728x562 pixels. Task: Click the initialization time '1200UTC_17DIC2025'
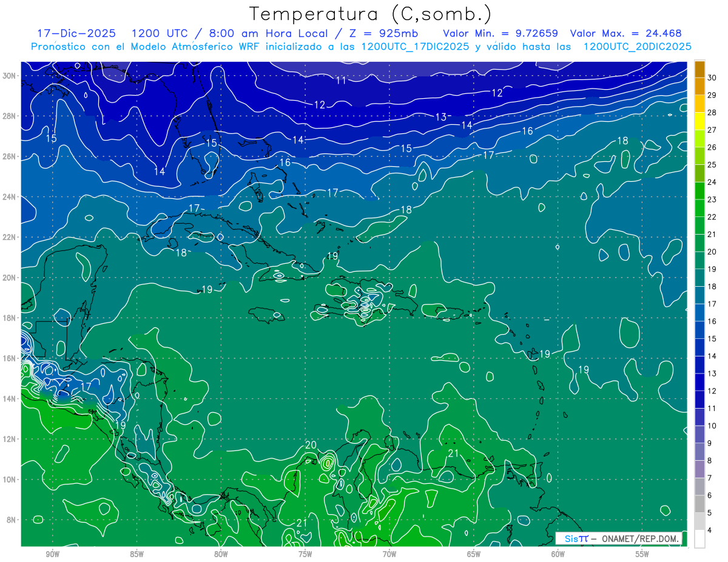click(415, 47)
